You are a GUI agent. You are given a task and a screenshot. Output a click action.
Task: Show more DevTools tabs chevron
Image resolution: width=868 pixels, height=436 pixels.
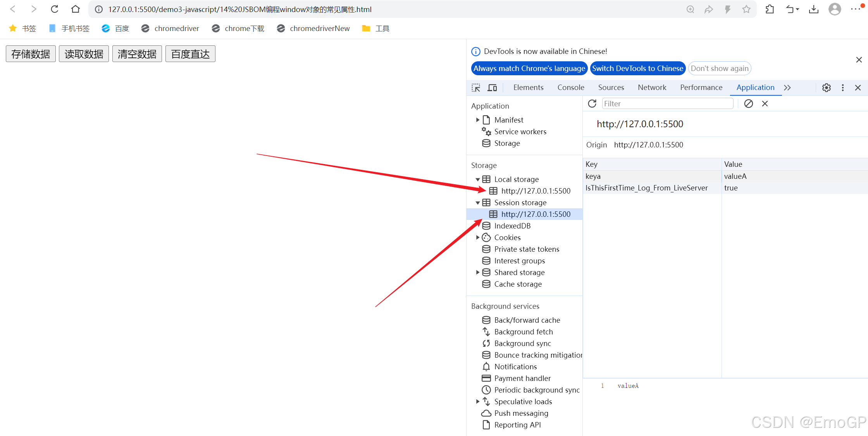[x=787, y=88]
